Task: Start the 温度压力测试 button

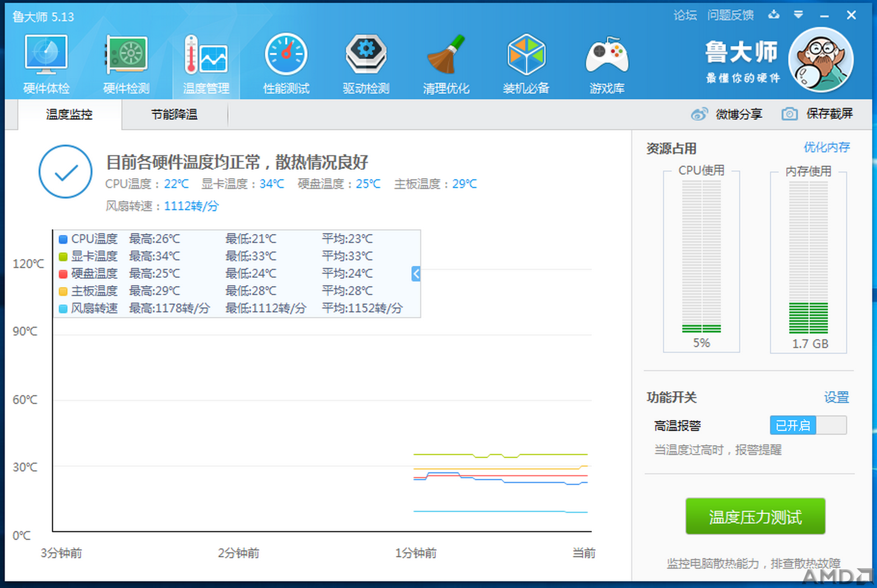Action: 755,516
